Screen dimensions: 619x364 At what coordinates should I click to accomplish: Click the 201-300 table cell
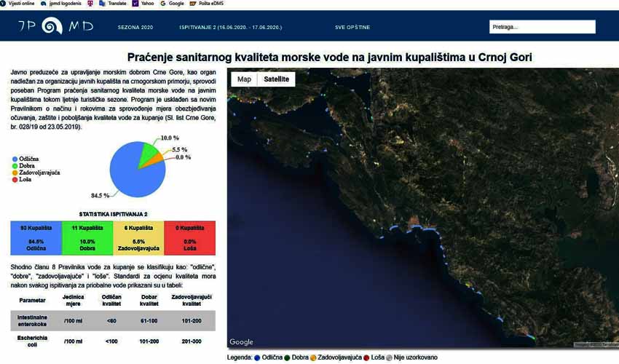click(x=192, y=341)
